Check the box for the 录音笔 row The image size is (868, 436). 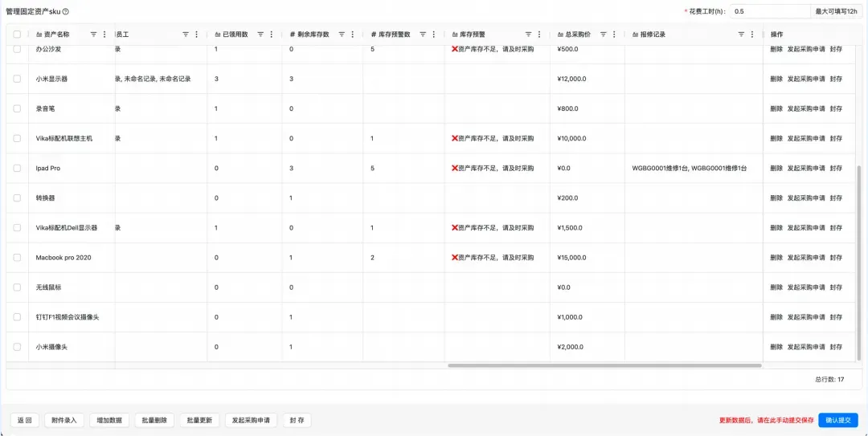coord(17,108)
